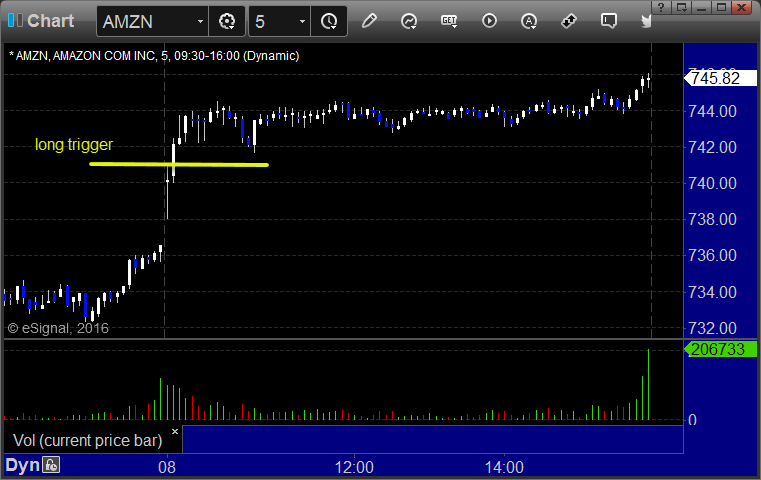Open the A alerts dropdown icon

point(529,21)
